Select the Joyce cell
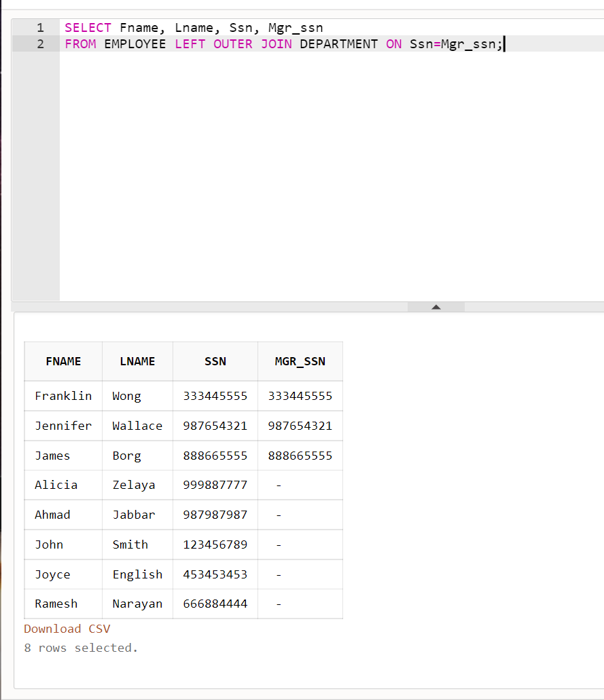Viewport: 604px width, 700px height. pyautogui.click(x=63, y=574)
